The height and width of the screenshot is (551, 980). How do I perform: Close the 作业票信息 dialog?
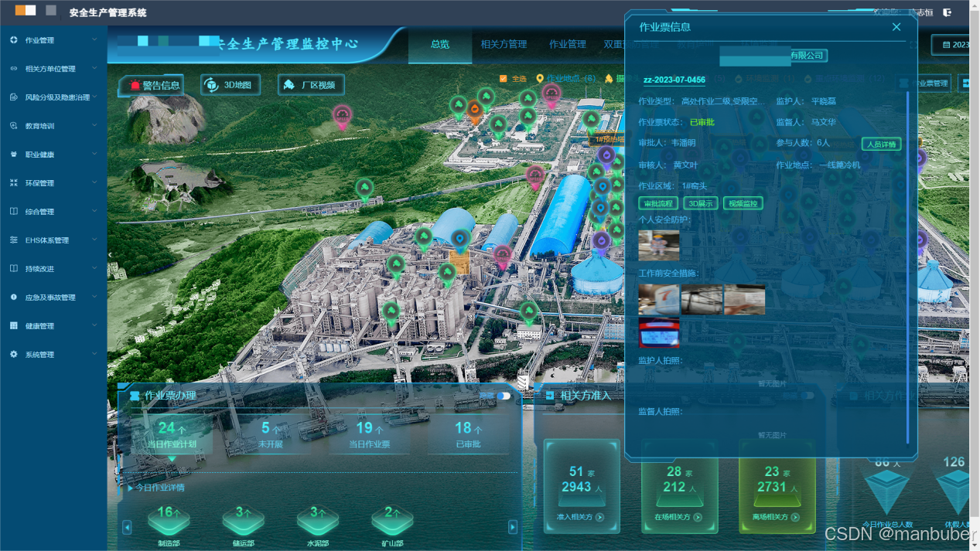click(x=896, y=27)
